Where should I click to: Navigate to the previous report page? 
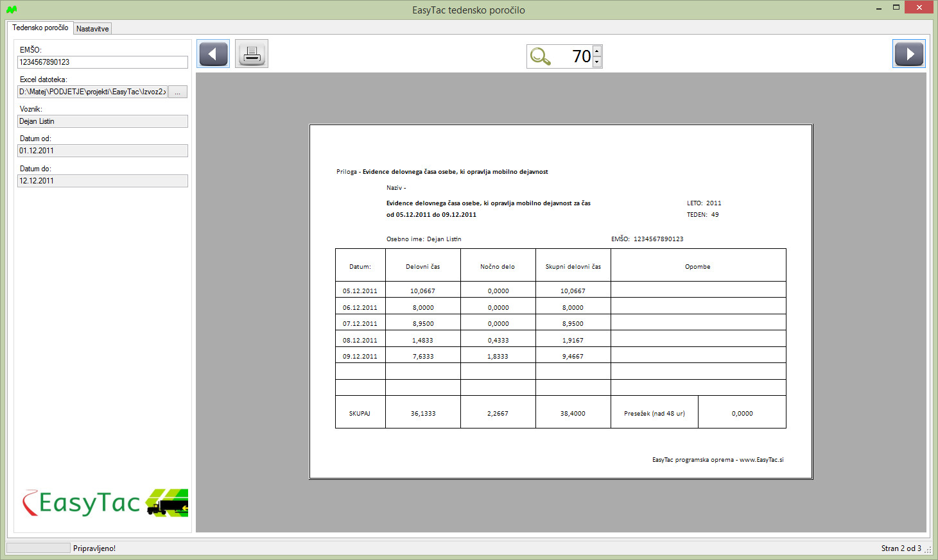[213, 54]
